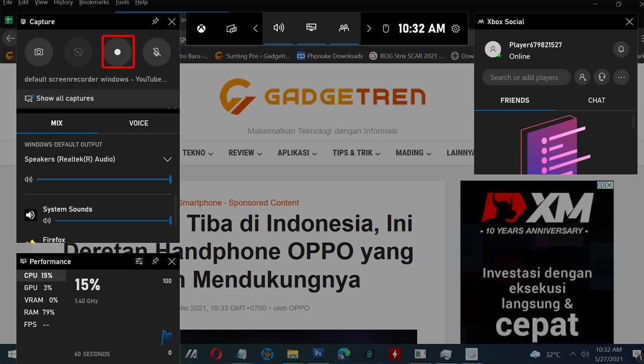Start recording with the record button

[x=118, y=52]
